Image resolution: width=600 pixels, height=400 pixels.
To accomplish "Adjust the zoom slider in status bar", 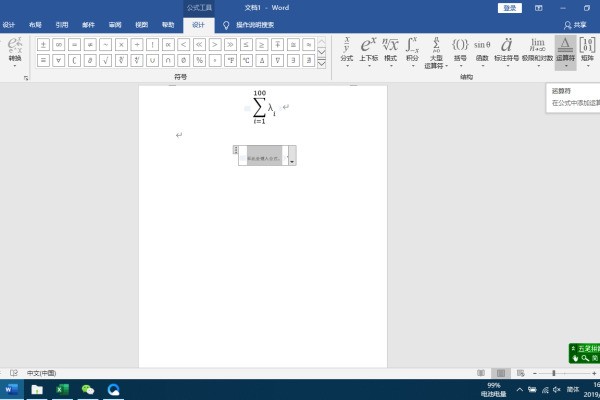I will [553, 373].
